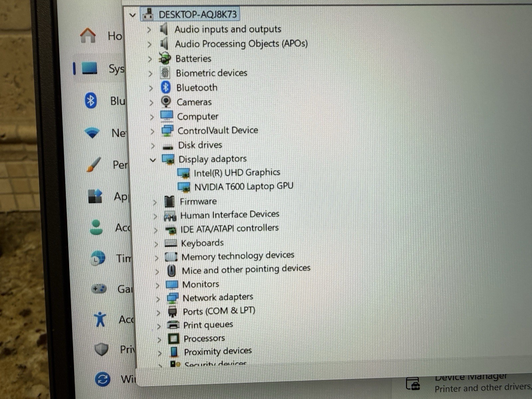This screenshot has width=532, height=399.
Task: Select the NVIDIA T600 Laptop GPU entry
Action: coord(244,187)
